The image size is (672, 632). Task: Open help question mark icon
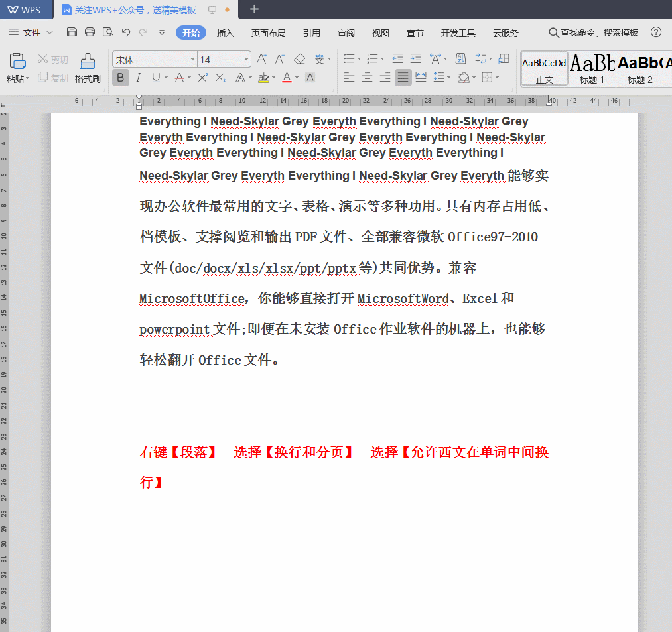[x=655, y=32]
